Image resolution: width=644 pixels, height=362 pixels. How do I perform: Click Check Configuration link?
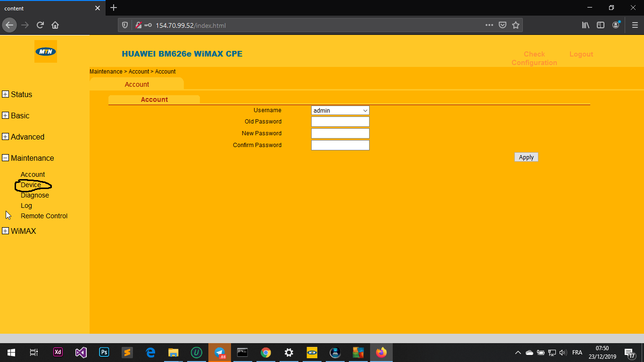click(x=534, y=58)
